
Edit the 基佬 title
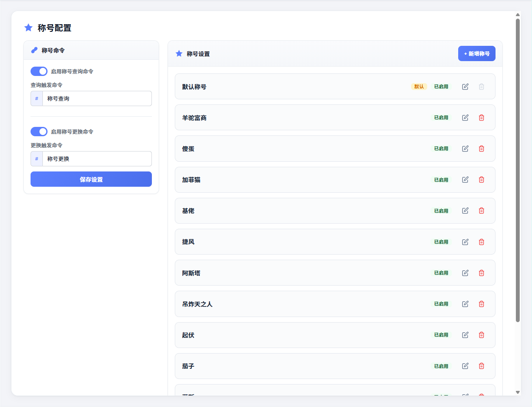[465, 211]
